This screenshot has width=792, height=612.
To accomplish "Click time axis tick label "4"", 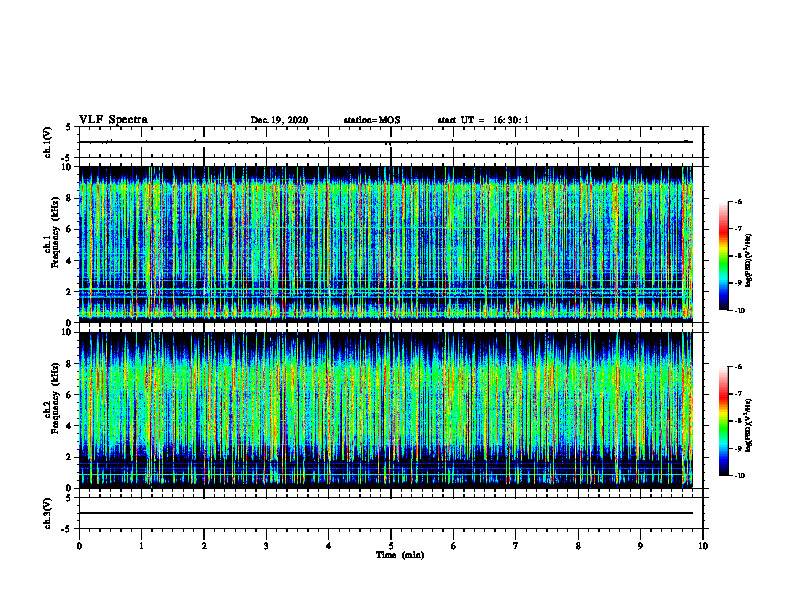I will point(329,546).
